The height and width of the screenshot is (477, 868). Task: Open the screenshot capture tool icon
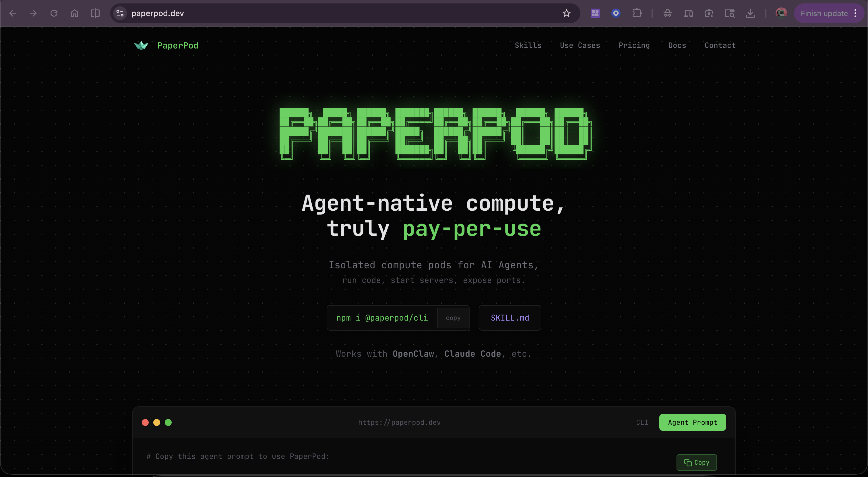pos(709,13)
